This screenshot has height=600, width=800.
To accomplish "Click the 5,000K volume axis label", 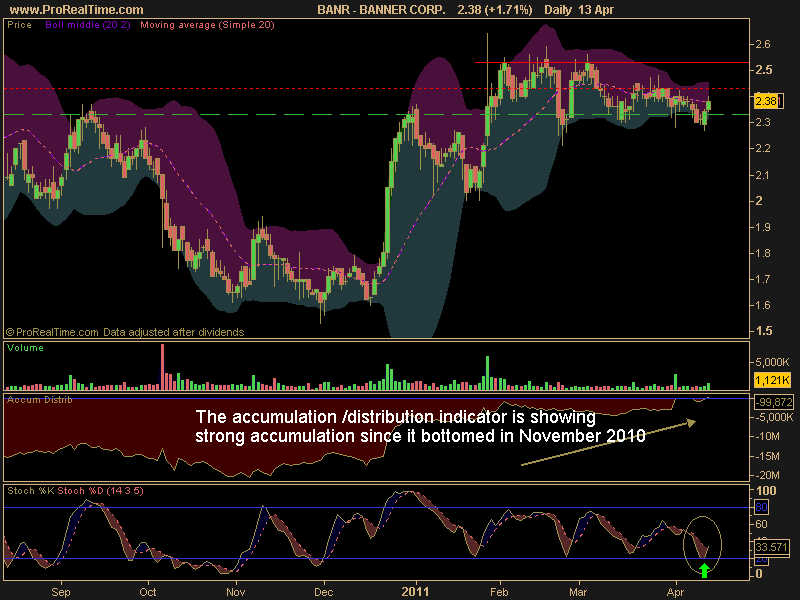I will (772, 362).
